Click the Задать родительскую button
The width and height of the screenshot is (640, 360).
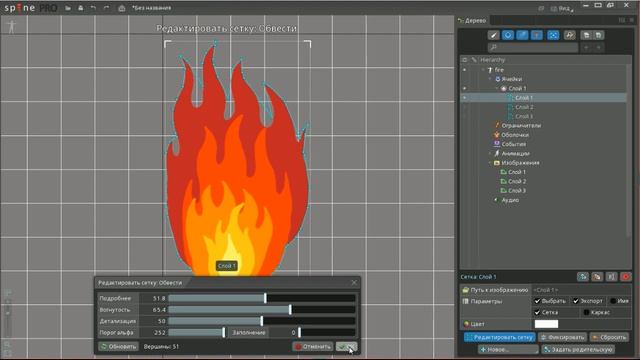click(578, 349)
